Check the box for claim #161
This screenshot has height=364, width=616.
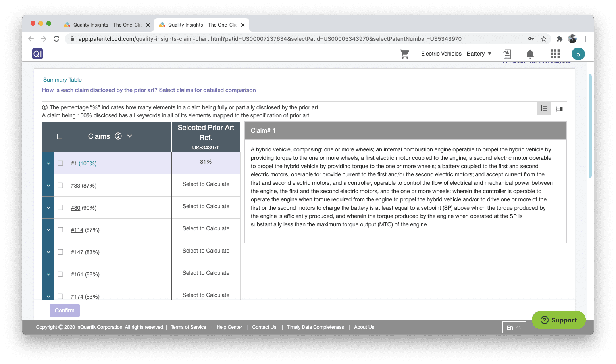click(60, 274)
